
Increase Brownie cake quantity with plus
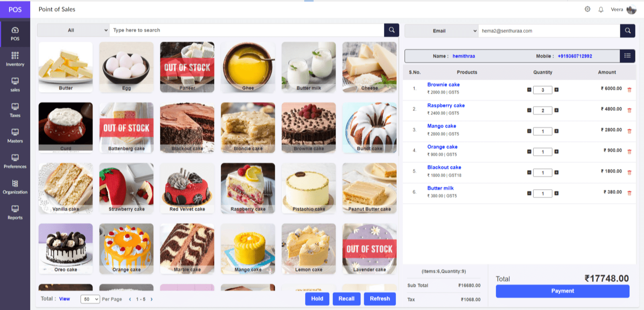coord(556,90)
